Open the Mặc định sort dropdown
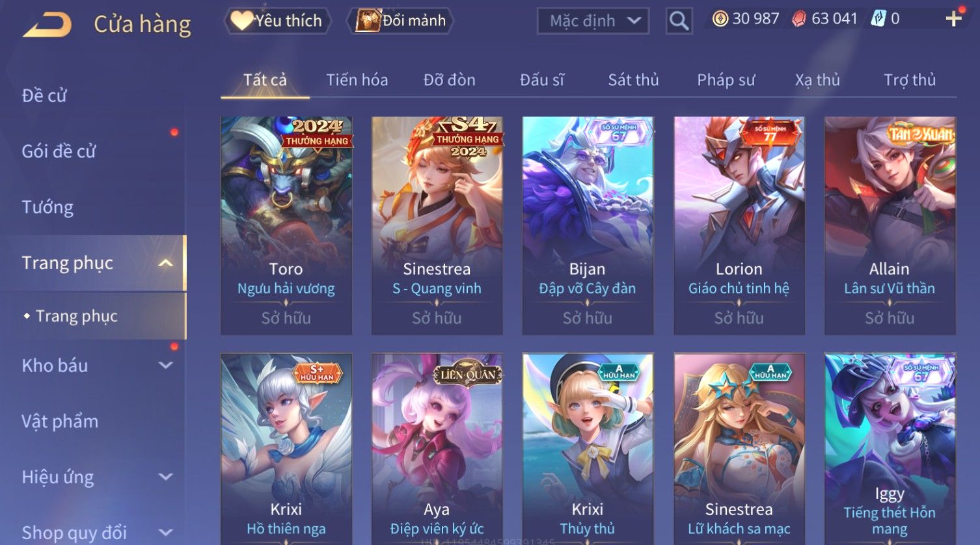The image size is (980, 545). pyautogui.click(x=593, y=21)
